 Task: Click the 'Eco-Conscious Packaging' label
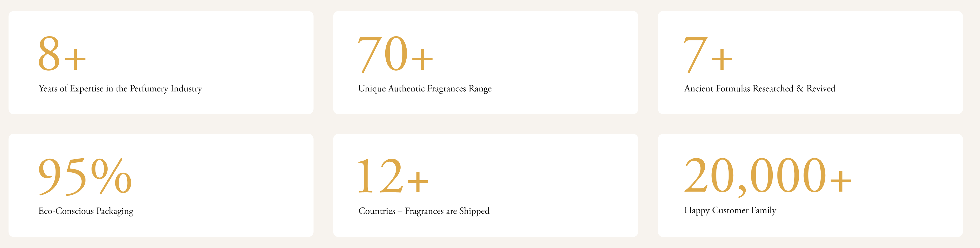point(86,211)
